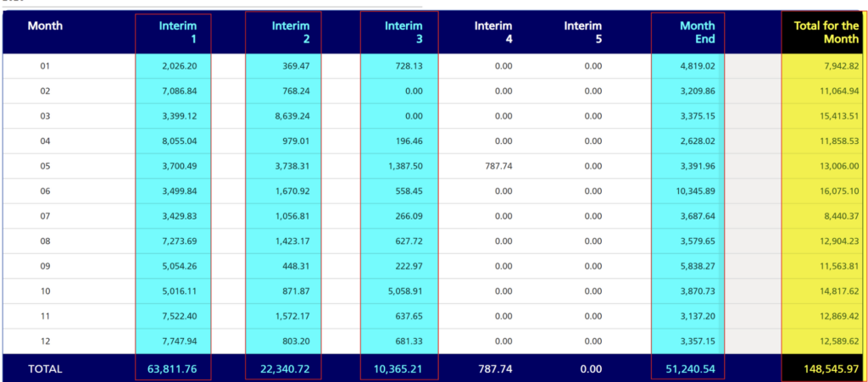Click the Month End total 51,240.54
The image size is (868, 382).
tap(690, 369)
